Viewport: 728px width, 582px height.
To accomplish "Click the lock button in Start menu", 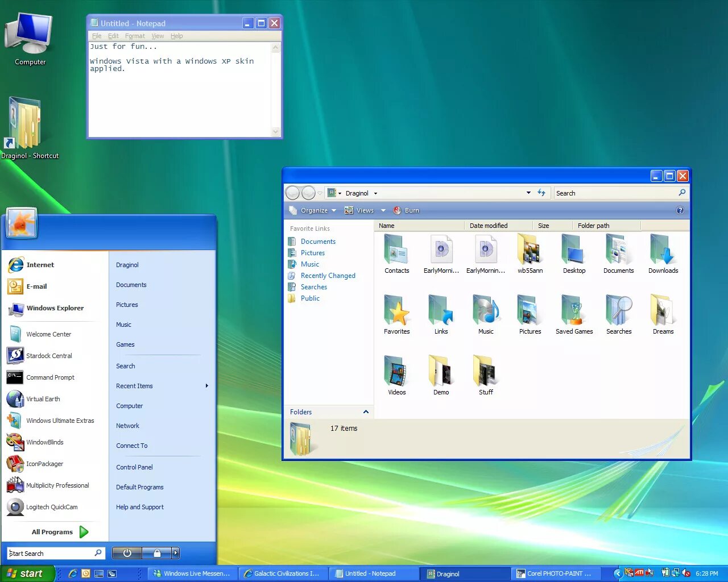I will (x=157, y=552).
